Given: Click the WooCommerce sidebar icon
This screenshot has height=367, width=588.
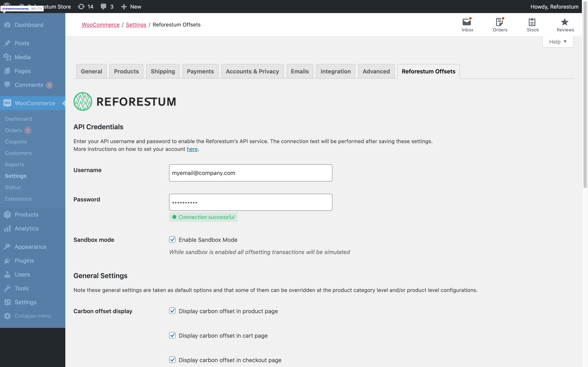Looking at the screenshot, I should [x=8, y=103].
